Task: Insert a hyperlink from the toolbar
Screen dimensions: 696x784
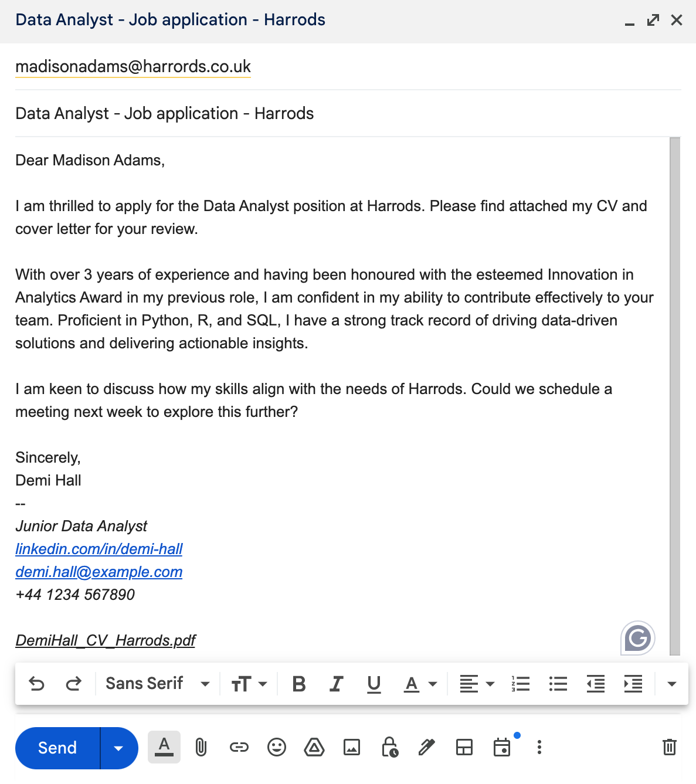Action: 239,748
